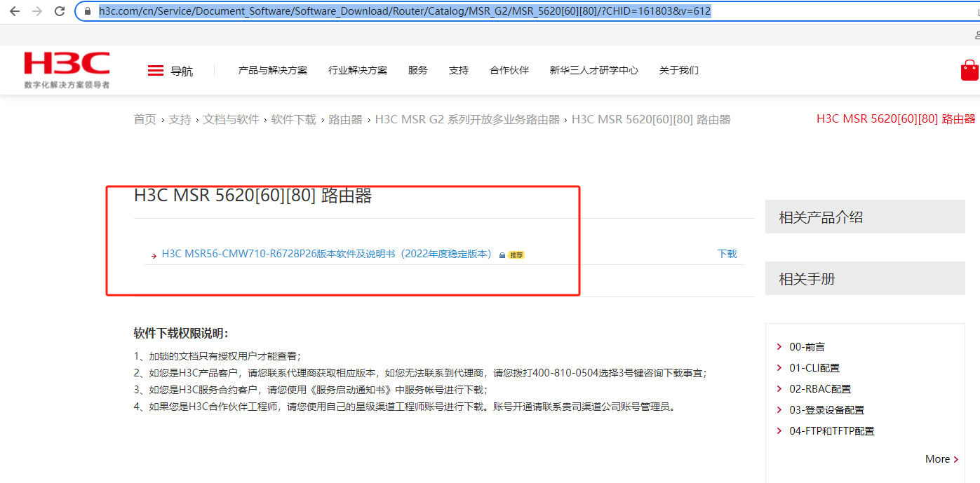Click the chevron beside 00-前言
Viewport: 980px width, 483px height.
pos(779,347)
